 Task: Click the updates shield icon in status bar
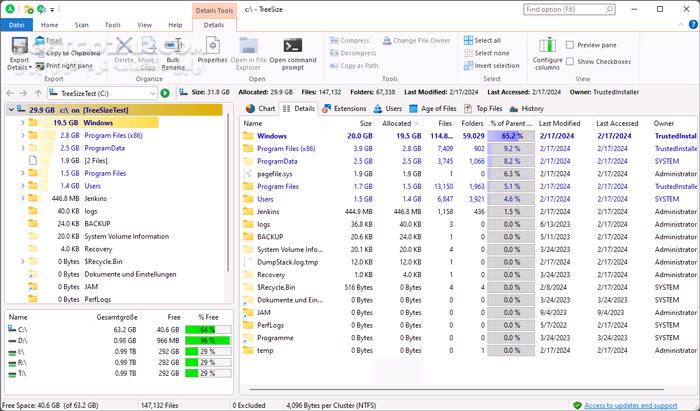(577, 405)
